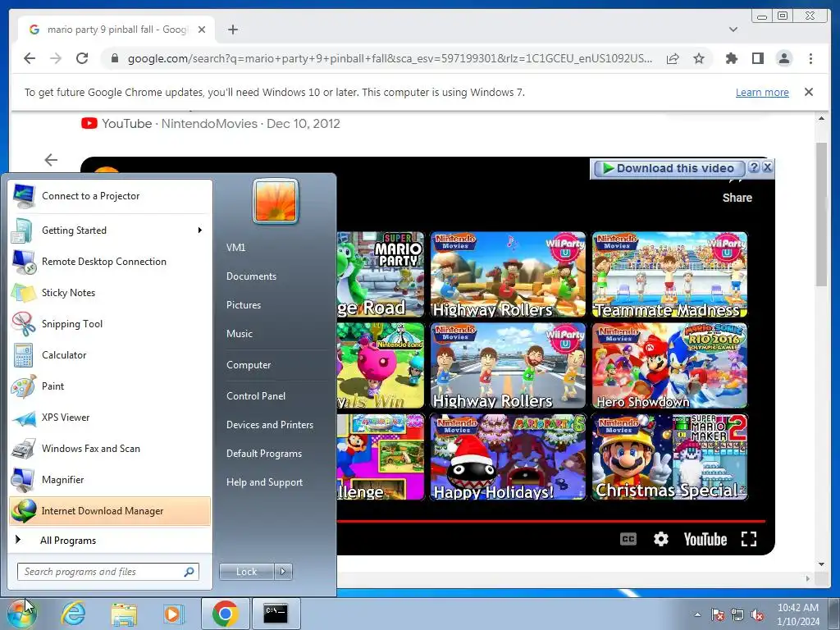Select the mario party 9 pinball fall tab

[x=116, y=30]
